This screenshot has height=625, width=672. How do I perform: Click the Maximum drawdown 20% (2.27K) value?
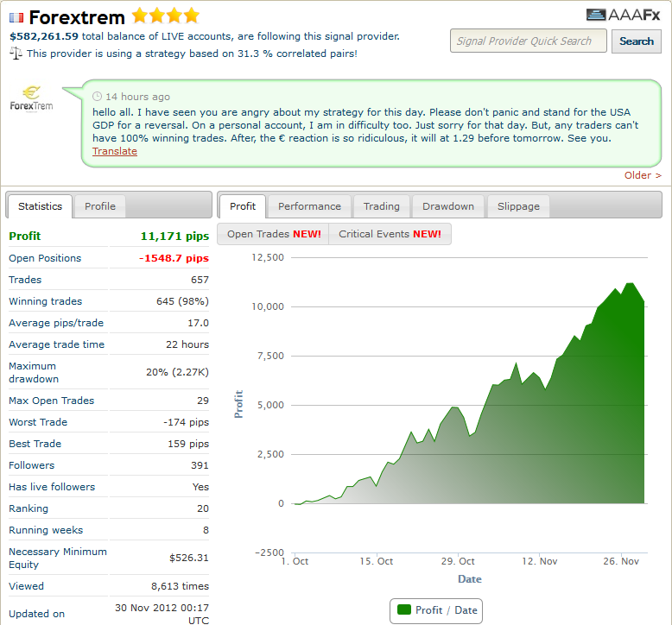tap(177, 372)
